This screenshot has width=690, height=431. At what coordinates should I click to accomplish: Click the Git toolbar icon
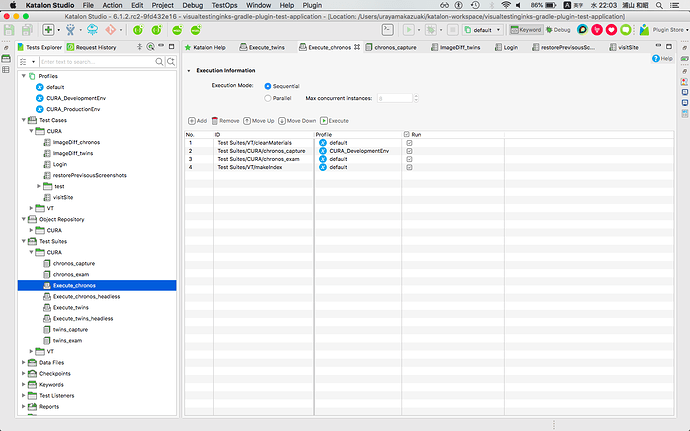pos(110,30)
